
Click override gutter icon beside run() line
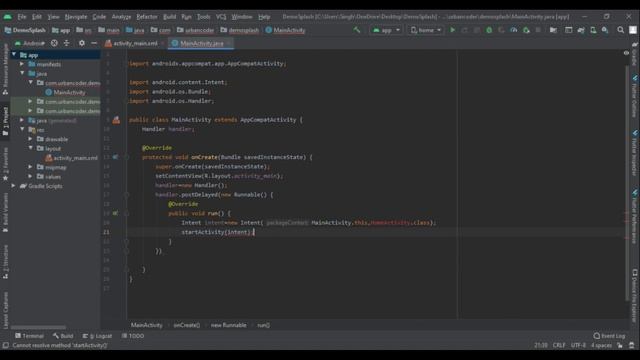(x=116, y=213)
